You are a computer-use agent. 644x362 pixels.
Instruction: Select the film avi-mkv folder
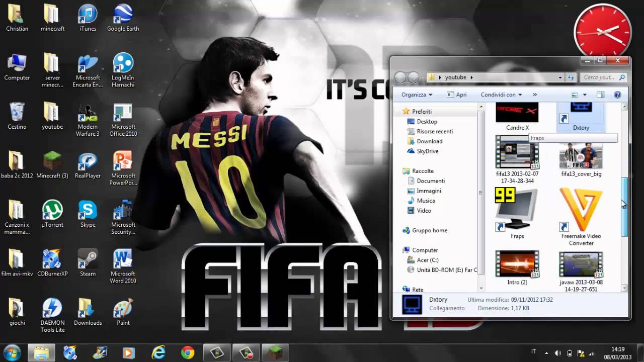pos(17,263)
